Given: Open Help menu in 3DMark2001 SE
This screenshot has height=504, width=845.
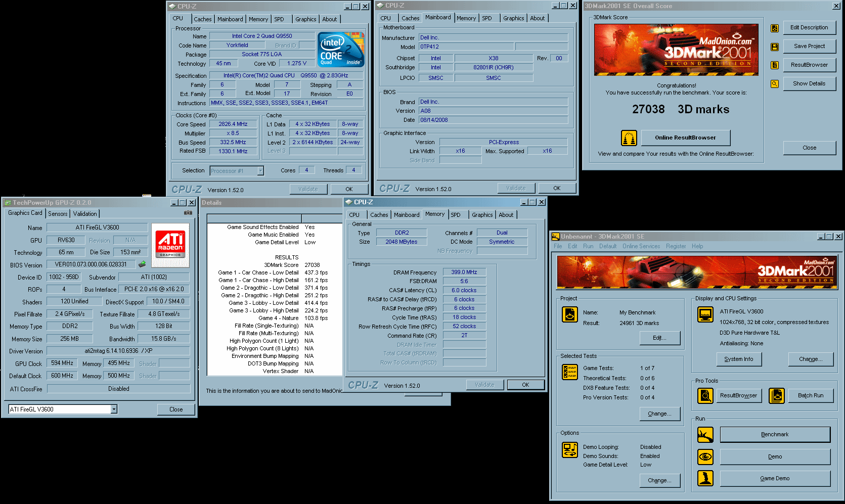Looking at the screenshot, I should [x=697, y=246].
